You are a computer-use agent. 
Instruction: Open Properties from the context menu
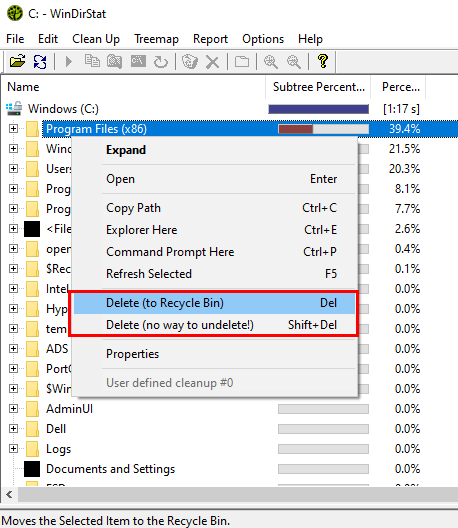[215, 354]
